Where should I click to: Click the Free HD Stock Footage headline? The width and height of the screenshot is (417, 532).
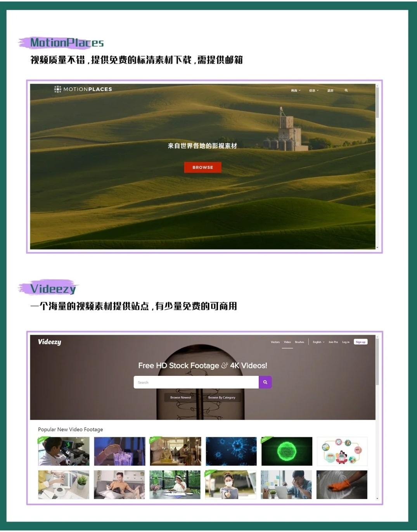pos(202,365)
